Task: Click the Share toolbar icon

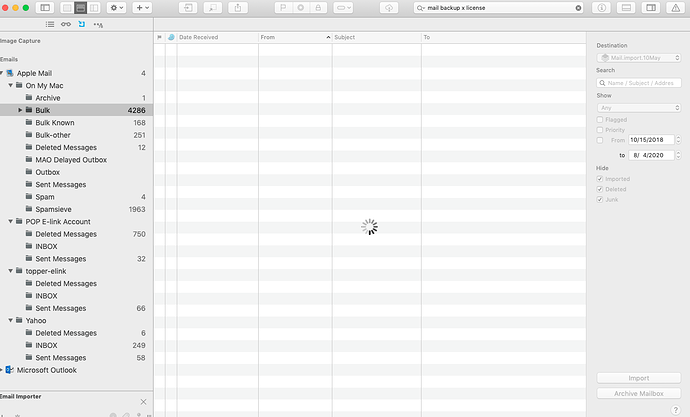Action: click(x=238, y=7)
